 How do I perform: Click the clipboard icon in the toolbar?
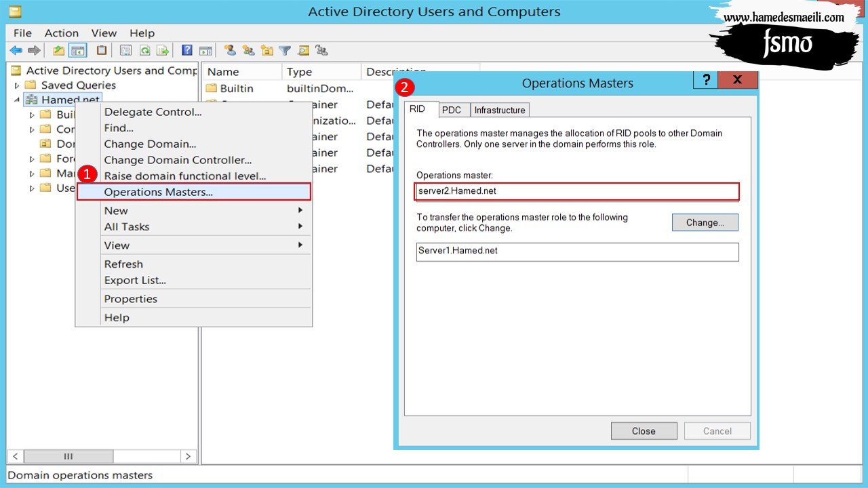click(x=102, y=50)
